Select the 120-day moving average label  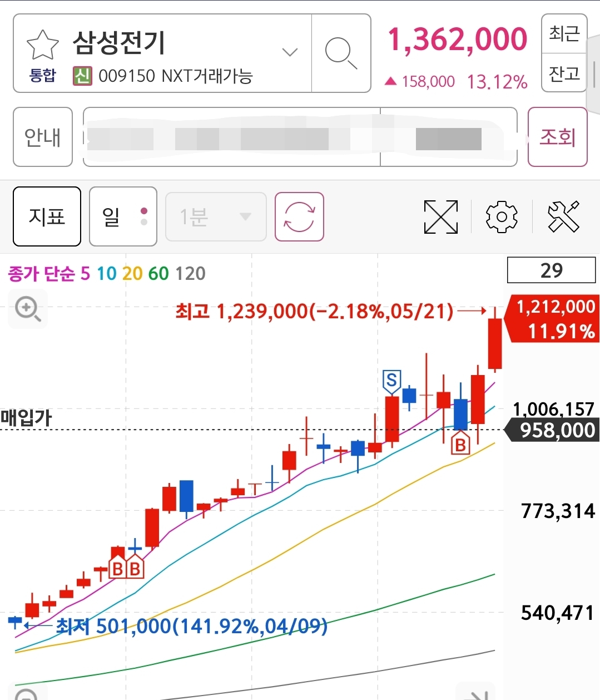(190, 273)
